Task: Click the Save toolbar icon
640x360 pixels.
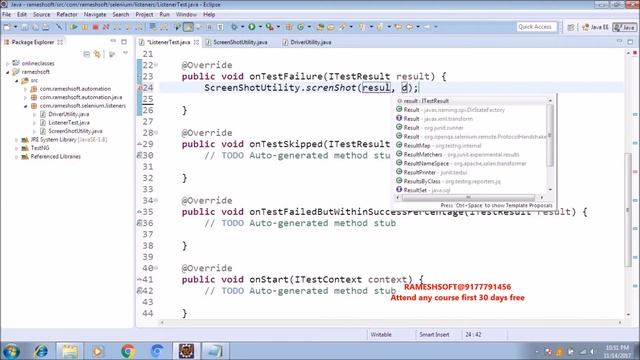Action: [24, 27]
